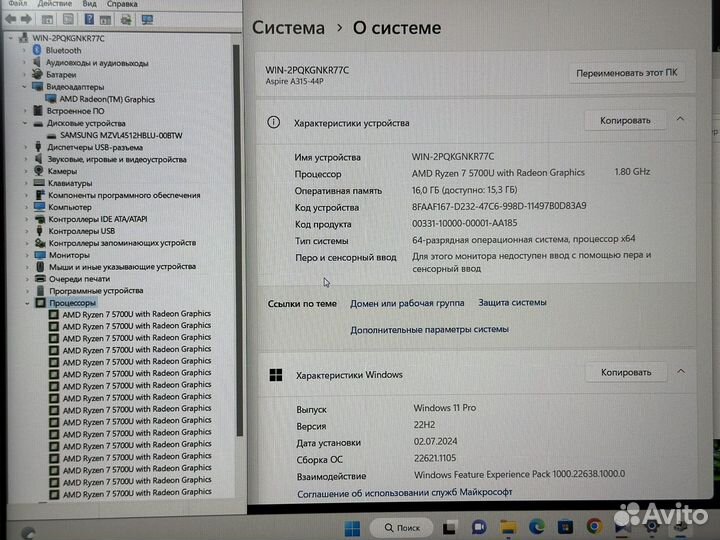Click the product code 00331-10000-00001-AA185
Screen dimensions: 720x540
465,223
